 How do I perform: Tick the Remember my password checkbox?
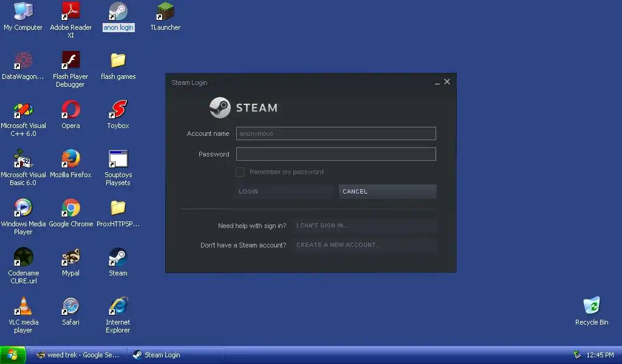tap(240, 172)
